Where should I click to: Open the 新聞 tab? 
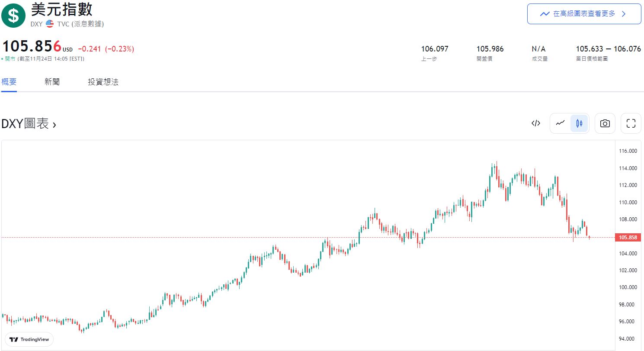pos(52,82)
